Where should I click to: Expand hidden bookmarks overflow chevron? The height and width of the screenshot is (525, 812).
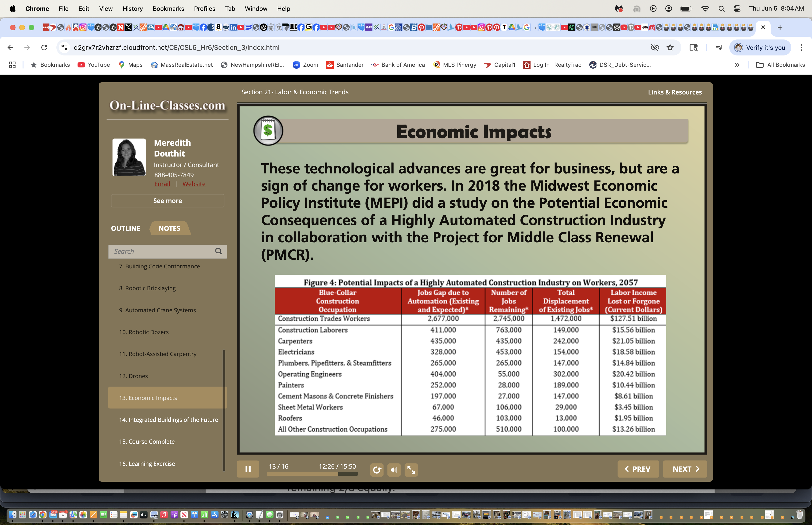click(737, 65)
